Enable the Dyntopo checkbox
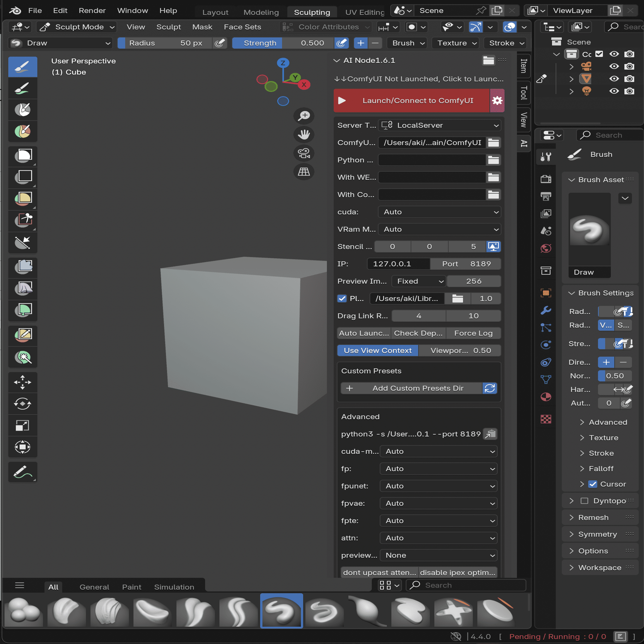Image resolution: width=644 pixels, height=644 pixels. 584,501
